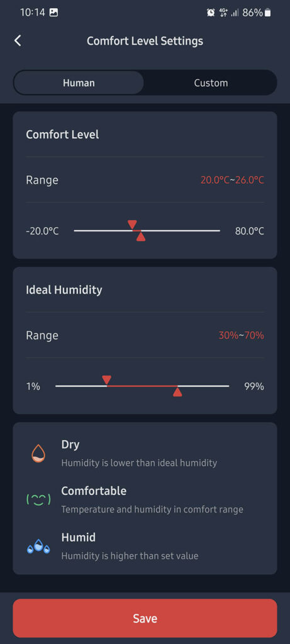Click the Comfortable smiley face icon
The width and height of the screenshot is (290, 644).
point(38,499)
